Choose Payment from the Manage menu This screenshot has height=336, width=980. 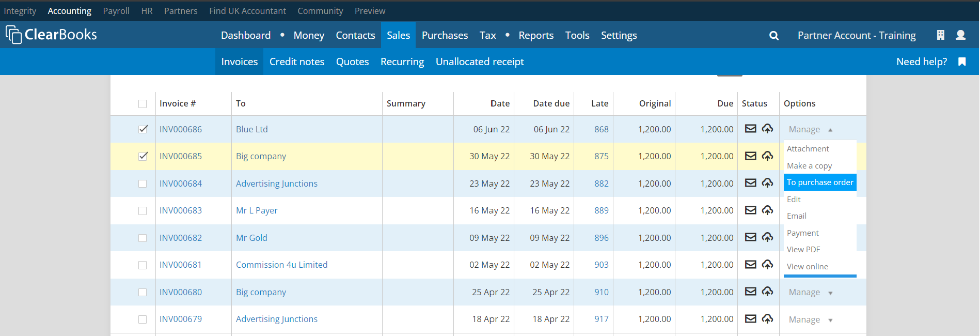coord(820,233)
